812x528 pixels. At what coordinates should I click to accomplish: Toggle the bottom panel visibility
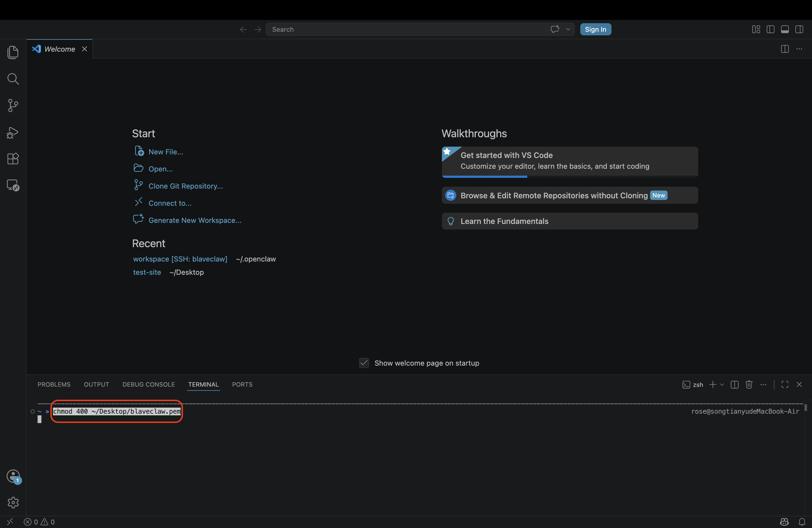(x=785, y=29)
